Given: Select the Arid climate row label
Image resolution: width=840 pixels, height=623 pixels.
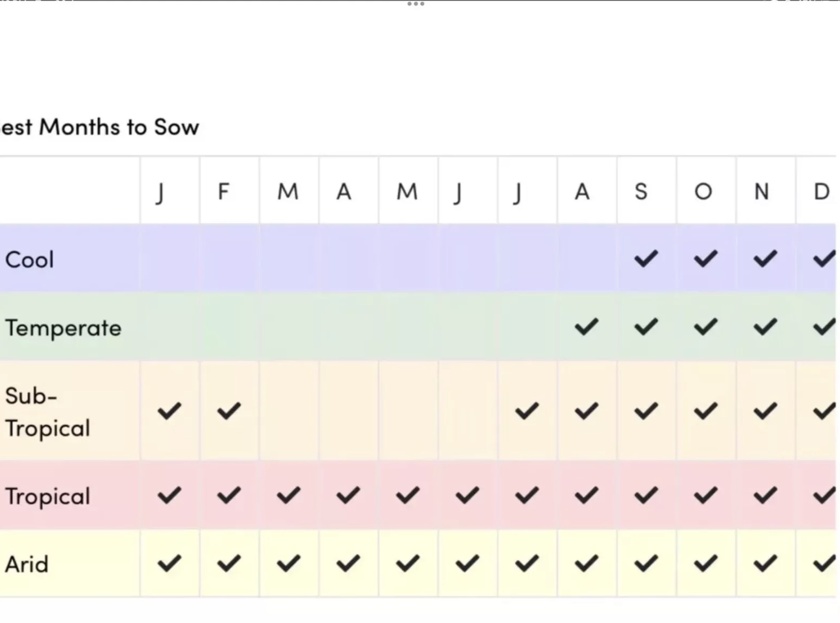Looking at the screenshot, I should click(x=27, y=564).
